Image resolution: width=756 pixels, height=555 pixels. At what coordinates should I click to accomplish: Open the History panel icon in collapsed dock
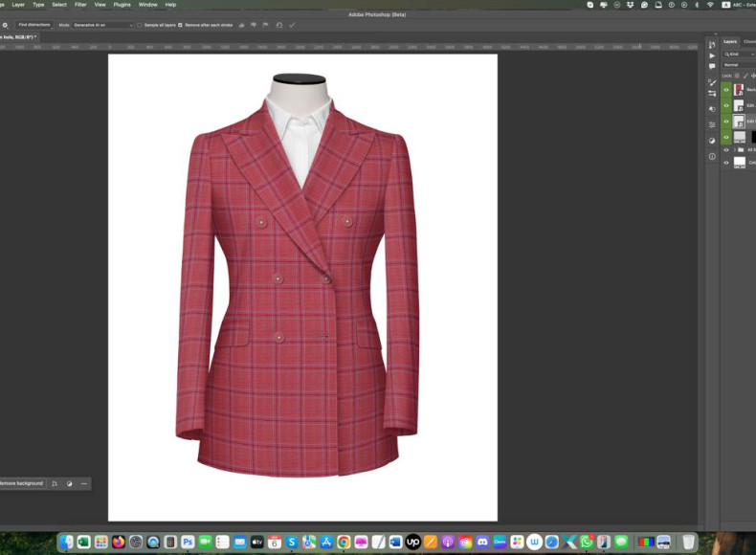(712, 45)
